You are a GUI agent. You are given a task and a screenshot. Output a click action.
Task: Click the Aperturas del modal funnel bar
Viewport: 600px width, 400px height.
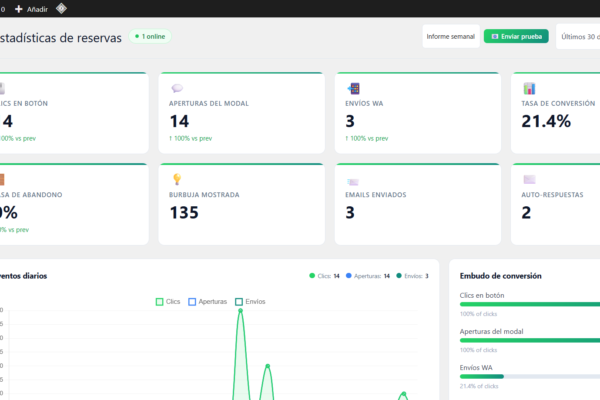click(x=530, y=340)
